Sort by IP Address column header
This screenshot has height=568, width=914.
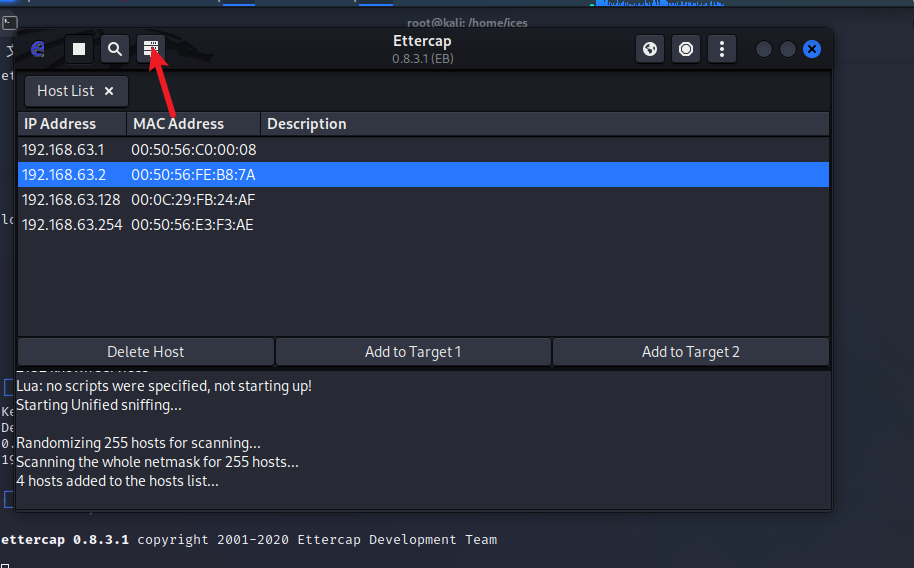click(x=72, y=124)
